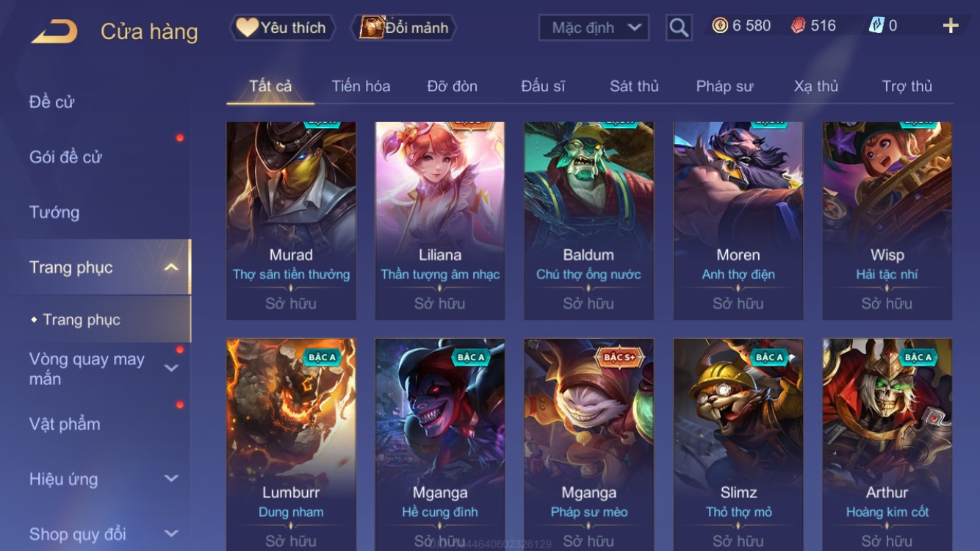Select the Xạ thủ tab

coord(815,86)
